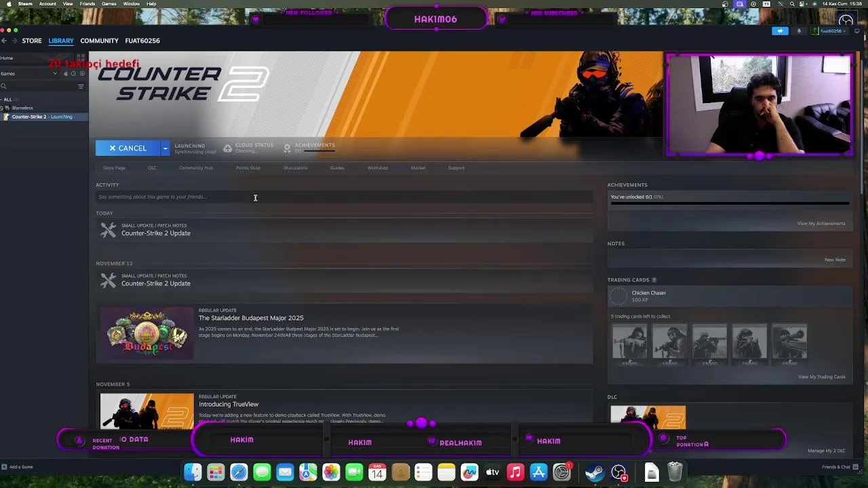868x488 pixels.
Task: Open View My Achievements
Action: pos(821,224)
